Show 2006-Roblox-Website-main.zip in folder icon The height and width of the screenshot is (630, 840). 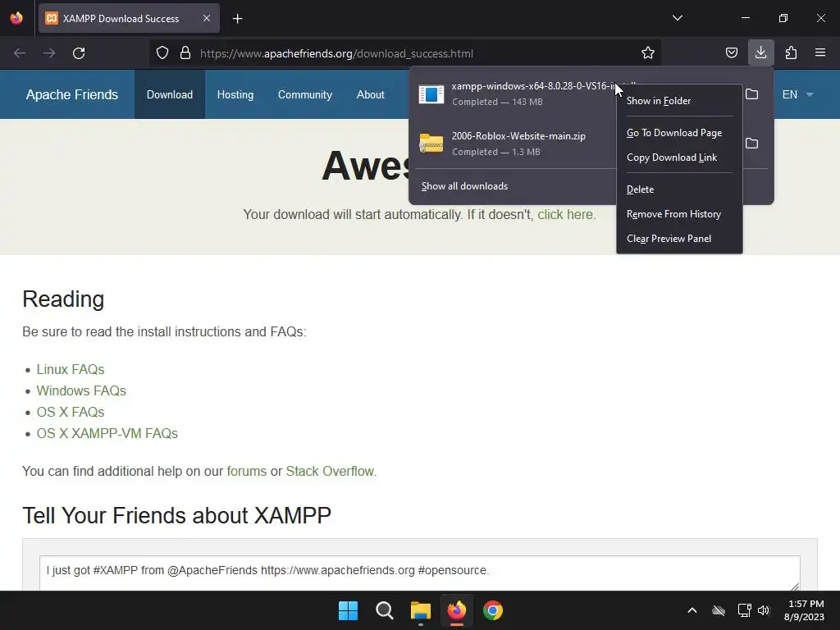pyautogui.click(x=752, y=144)
